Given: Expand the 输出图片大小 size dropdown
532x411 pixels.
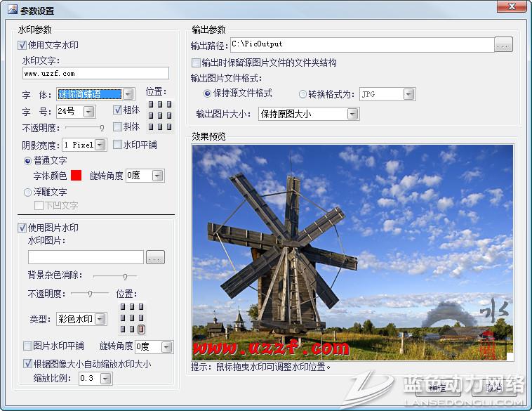Looking at the screenshot, I should (x=352, y=114).
